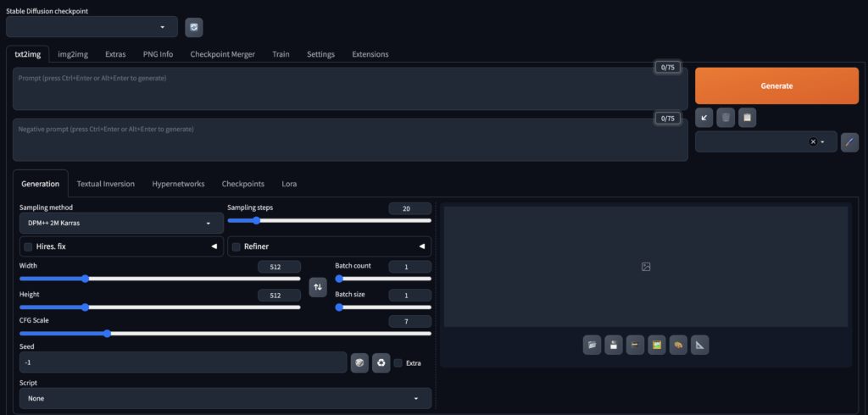868x415 pixels.
Task: Click the read generation parameters arrow icon
Action: click(704, 118)
